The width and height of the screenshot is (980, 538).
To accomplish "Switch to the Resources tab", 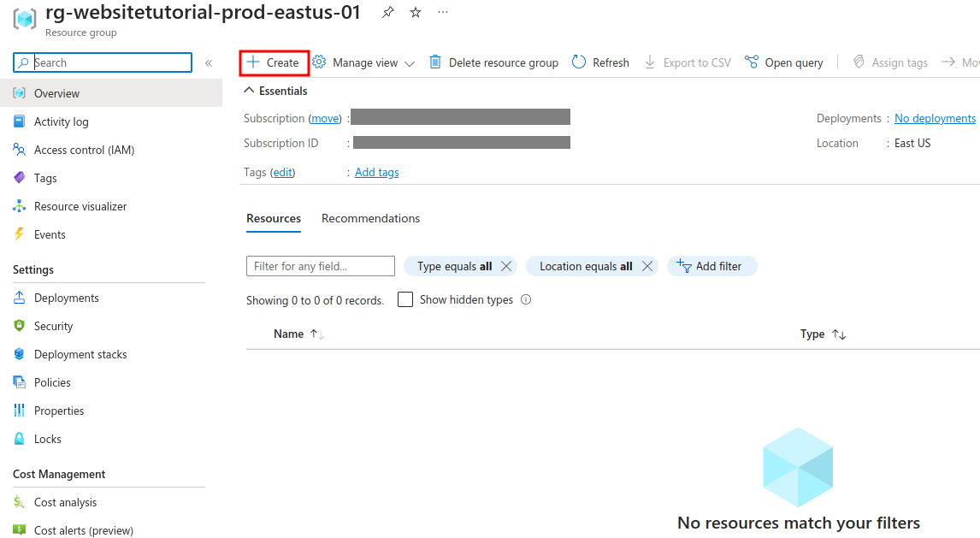I will (x=274, y=219).
